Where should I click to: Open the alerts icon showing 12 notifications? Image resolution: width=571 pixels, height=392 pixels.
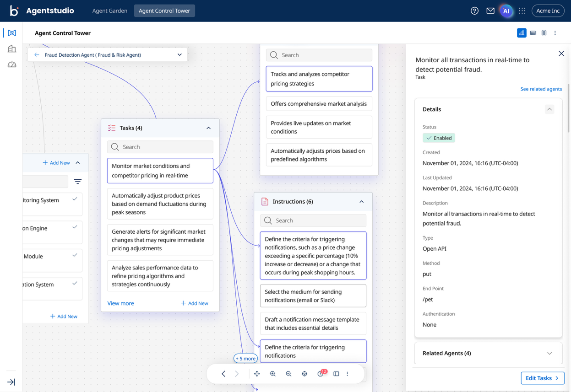pyautogui.click(x=320, y=374)
